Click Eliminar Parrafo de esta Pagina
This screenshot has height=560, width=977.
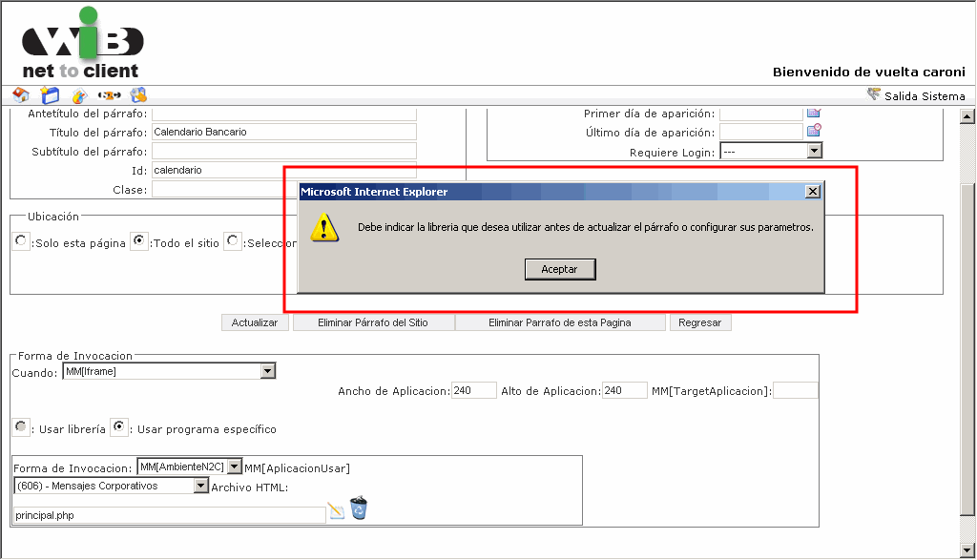560,322
